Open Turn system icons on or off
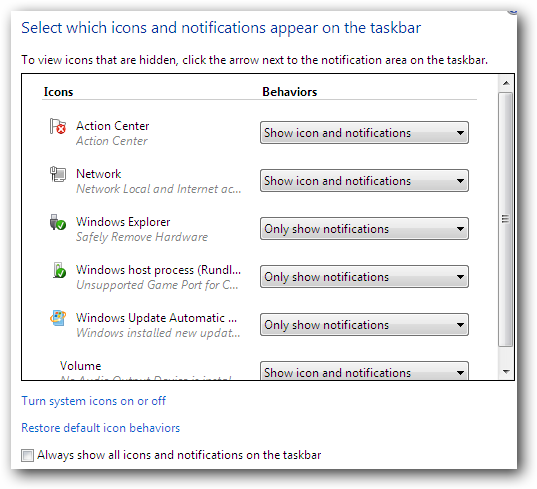The image size is (537, 489). point(93,401)
